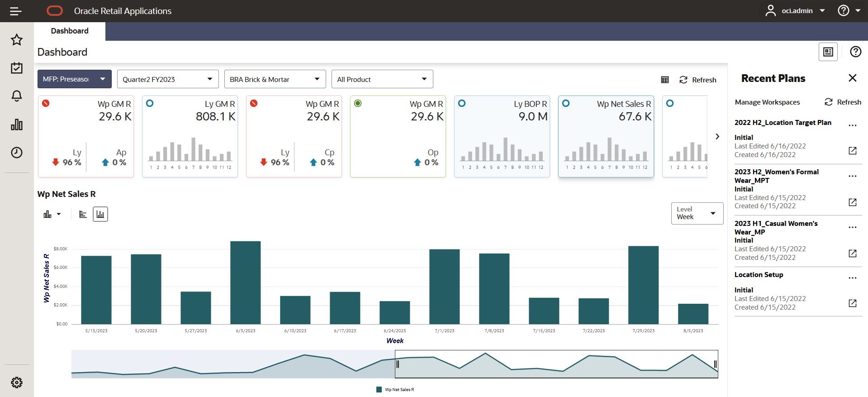
Task: Click the user profile icon
Action: click(x=770, y=11)
